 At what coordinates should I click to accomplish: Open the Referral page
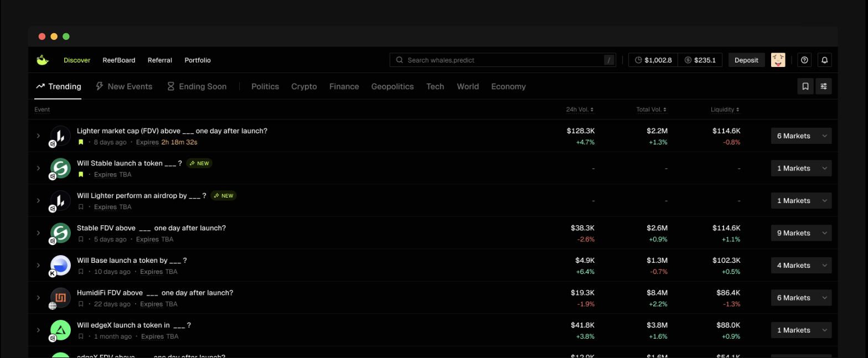click(x=160, y=60)
